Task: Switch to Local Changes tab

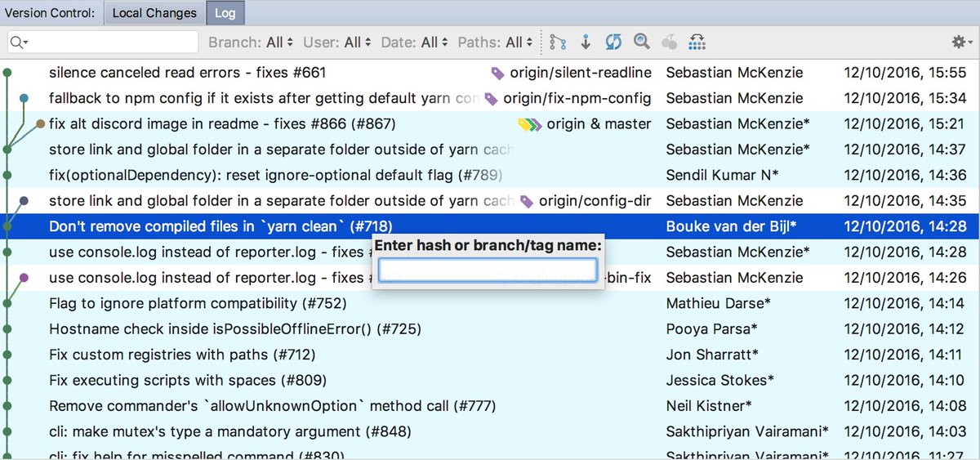Action: coord(154,13)
